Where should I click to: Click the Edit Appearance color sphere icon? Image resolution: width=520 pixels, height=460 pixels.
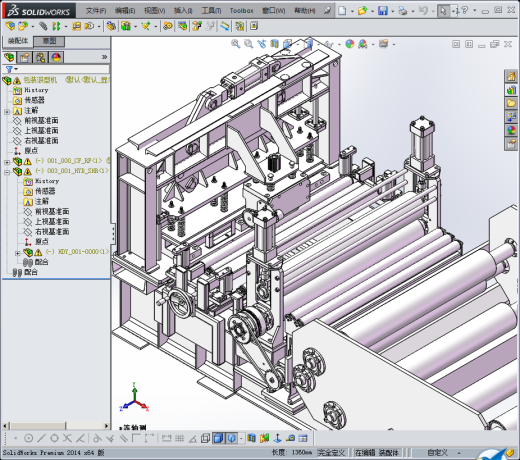pyautogui.click(x=350, y=44)
